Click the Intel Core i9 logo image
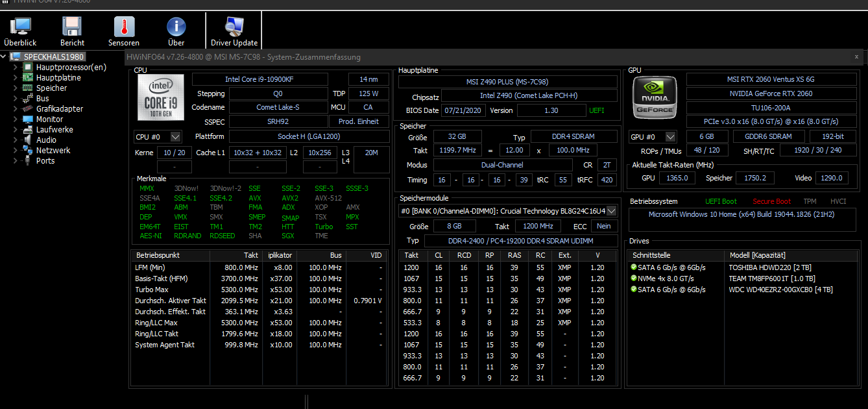 point(160,98)
